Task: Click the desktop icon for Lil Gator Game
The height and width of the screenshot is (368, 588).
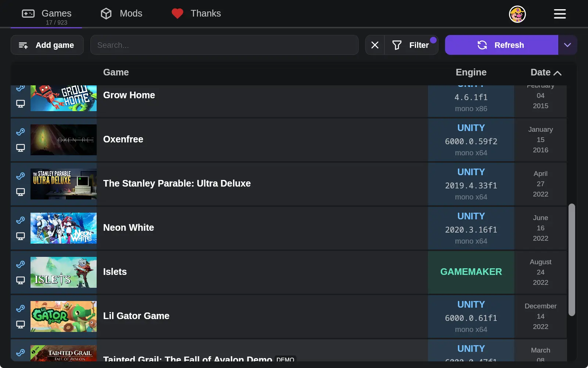Action: tap(21, 325)
